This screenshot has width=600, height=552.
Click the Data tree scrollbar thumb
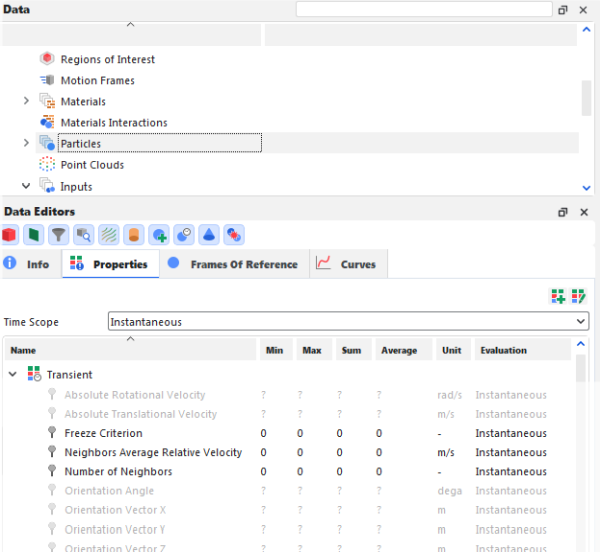tap(586, 98)
